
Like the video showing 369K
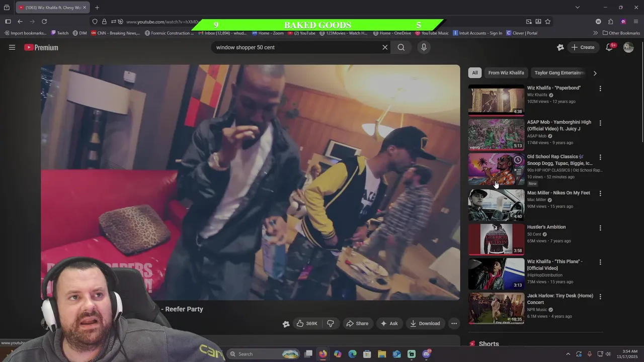click(x=307, y=323)
